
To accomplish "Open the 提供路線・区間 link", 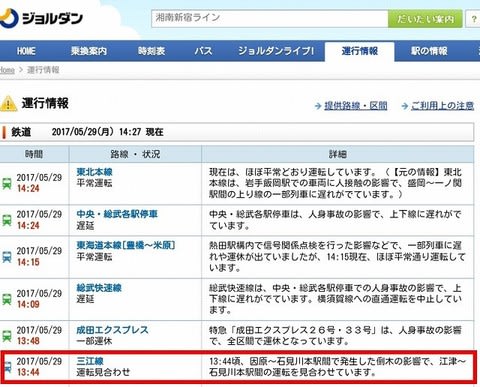I will pyautogui.click(x=356, y=106).
